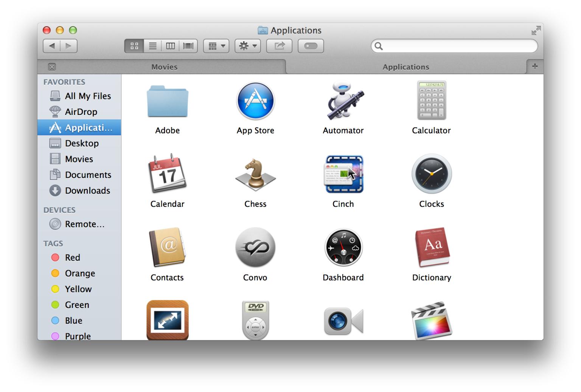Expand the Action gear menu
This screenshot has width=581, height=392.
pos(248,46)
